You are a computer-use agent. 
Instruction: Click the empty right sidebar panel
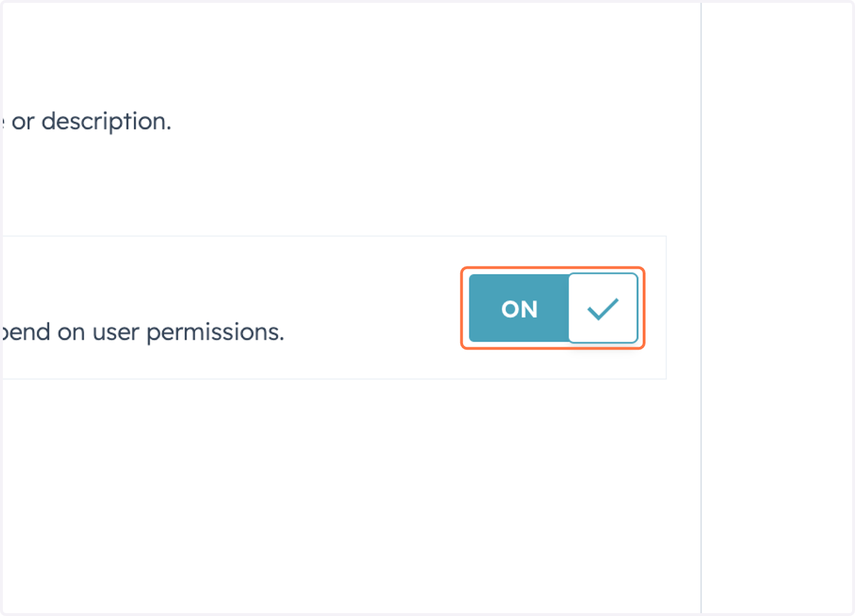tap(778, 308)
